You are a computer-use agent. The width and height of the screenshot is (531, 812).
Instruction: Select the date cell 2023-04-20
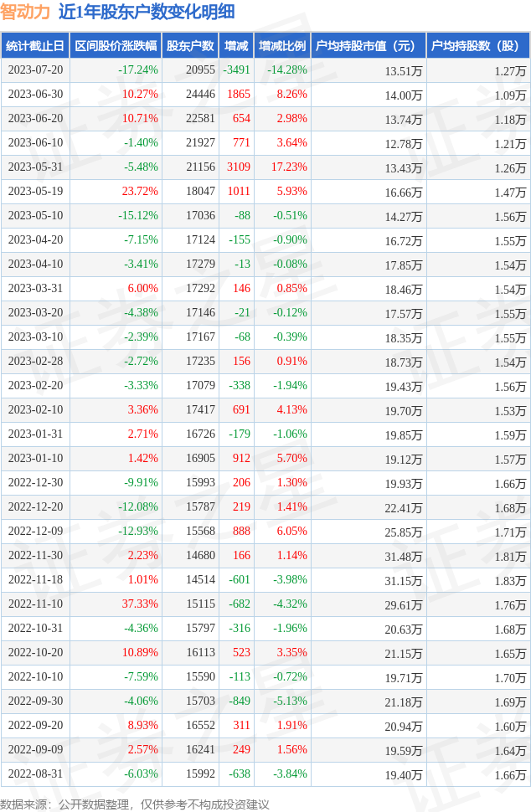35,239
